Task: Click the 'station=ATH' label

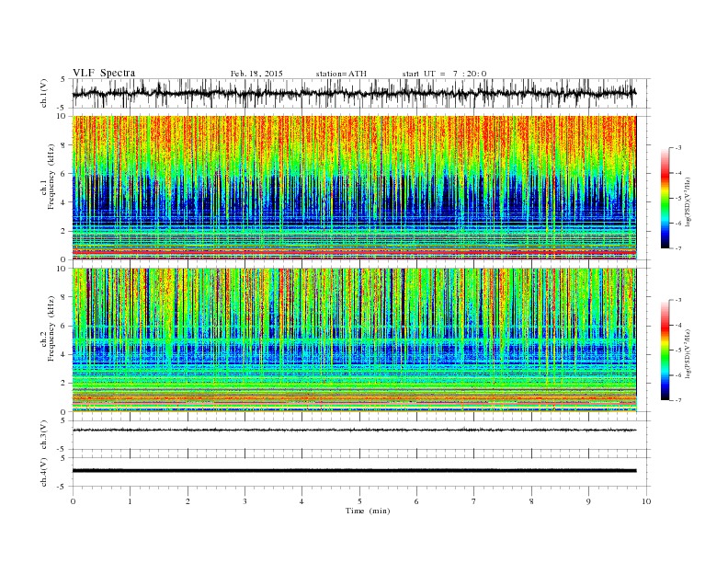Action: (x=341, y=74)
